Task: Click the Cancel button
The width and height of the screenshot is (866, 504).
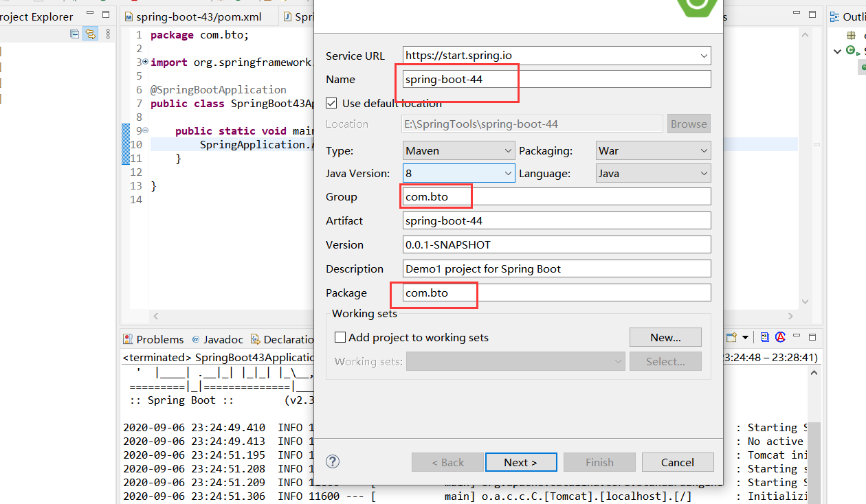Action: (x=678, y=462)
